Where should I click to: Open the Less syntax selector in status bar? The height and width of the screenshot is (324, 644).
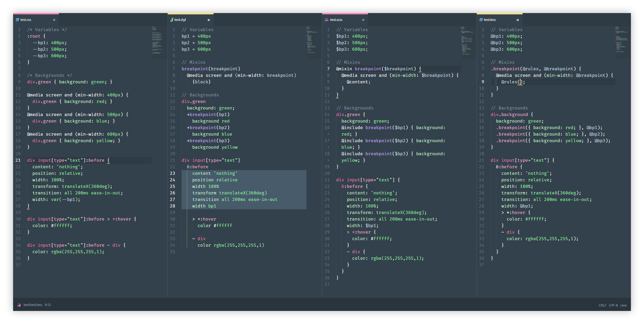click(624, 305)
